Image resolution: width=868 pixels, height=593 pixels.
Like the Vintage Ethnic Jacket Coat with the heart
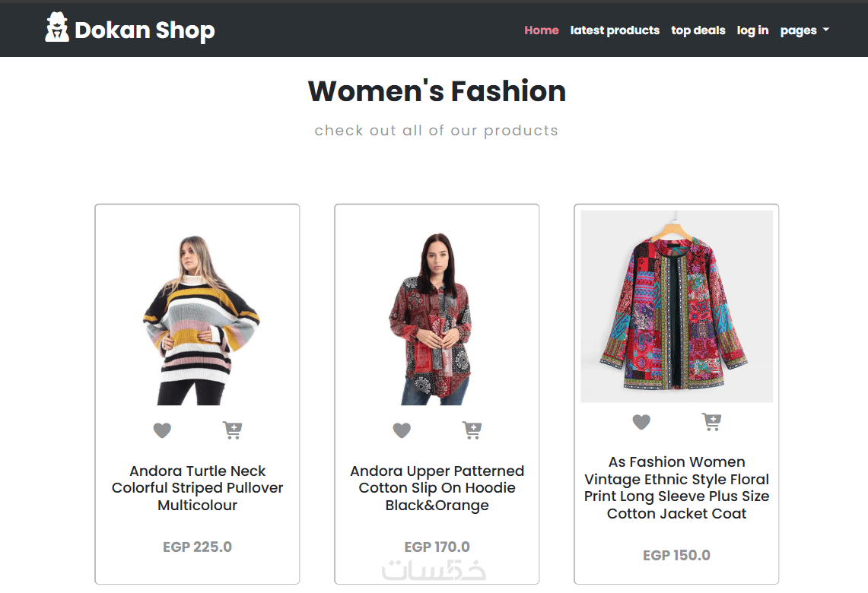coord(641,422)
